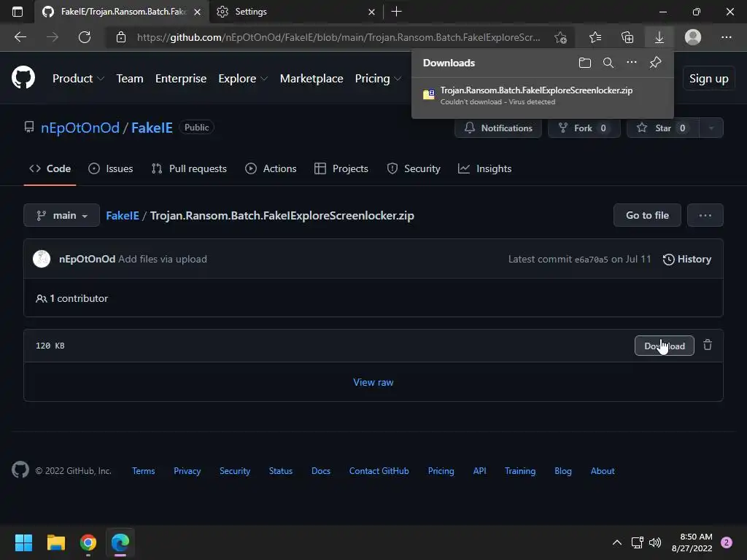The height and width of the screenshot is (560, 747).
Task: Search downloads with the magnifier icon
Action: tap(608, 63)
